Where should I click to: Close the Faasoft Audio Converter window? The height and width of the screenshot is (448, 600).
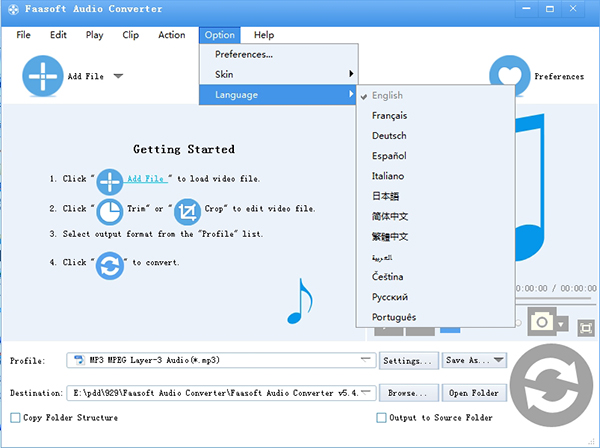573,8
